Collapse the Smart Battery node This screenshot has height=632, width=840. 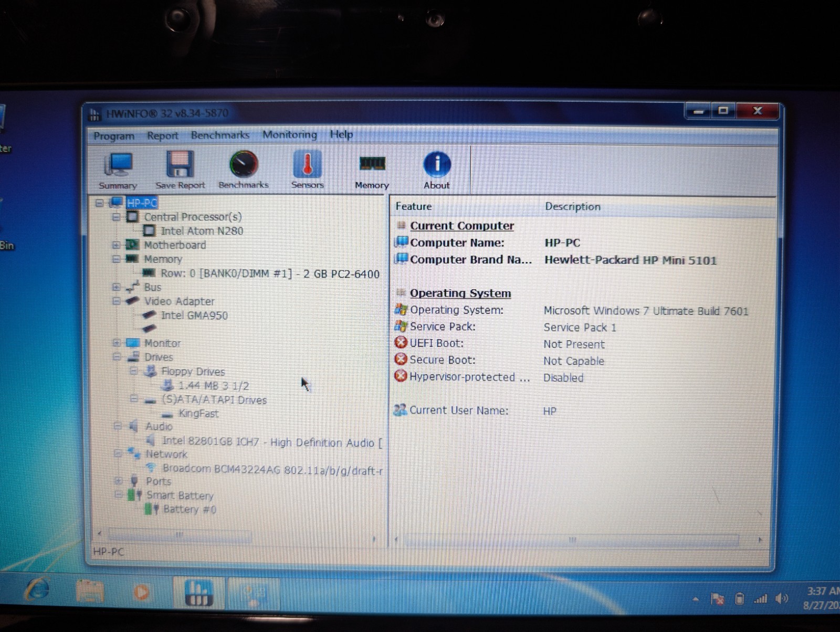tap(119, 494)
